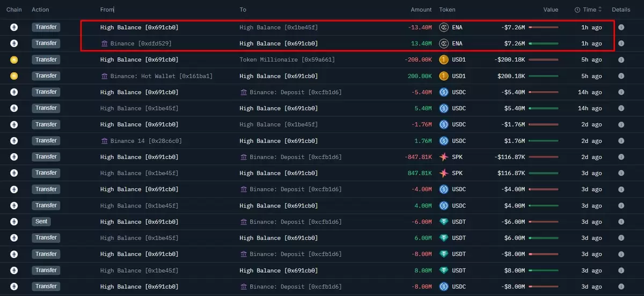Open details icon on the SPK -847.81K row
Image resolution: width=644 pixels, height=296 pixels.
coord(621,157)
